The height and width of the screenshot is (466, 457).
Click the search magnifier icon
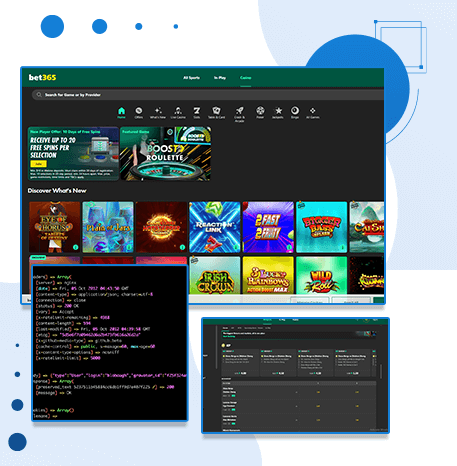click(39, 95)
